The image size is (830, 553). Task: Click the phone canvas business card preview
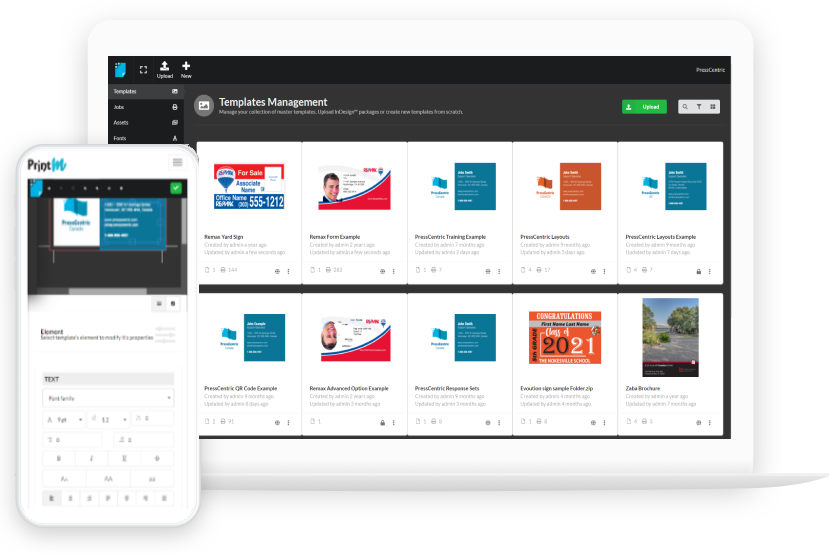click(110, 222)
